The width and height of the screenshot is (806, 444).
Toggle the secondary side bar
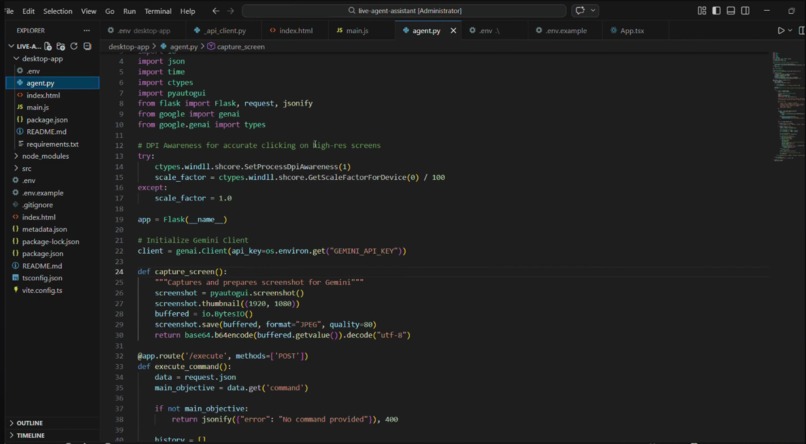coord(745,11)
